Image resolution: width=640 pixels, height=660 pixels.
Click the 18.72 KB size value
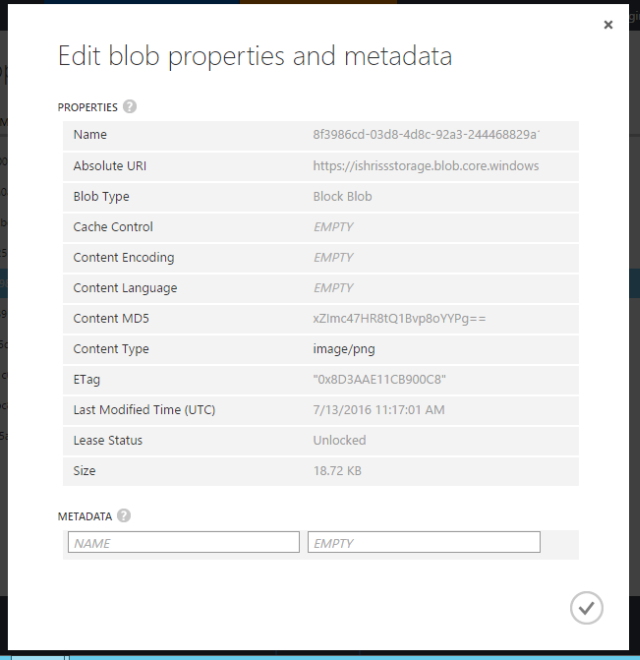tap(338, 471)
